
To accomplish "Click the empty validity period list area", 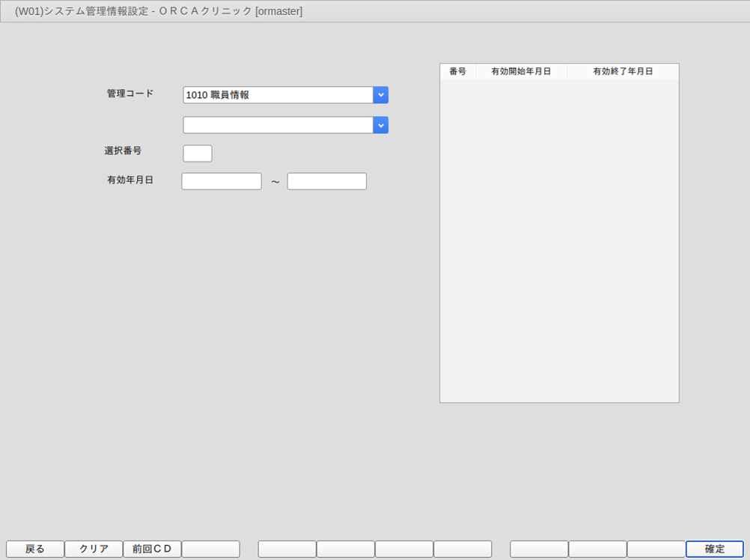I will (559, 240).
